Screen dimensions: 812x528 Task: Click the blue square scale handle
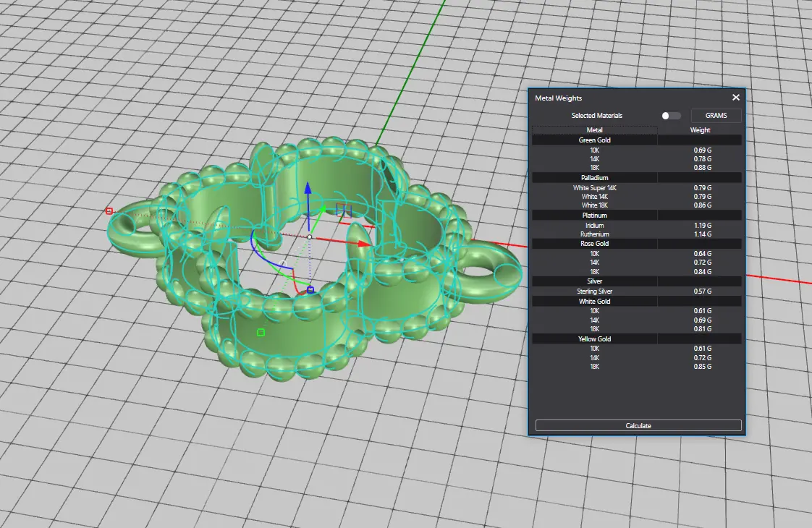coord(310,290)
